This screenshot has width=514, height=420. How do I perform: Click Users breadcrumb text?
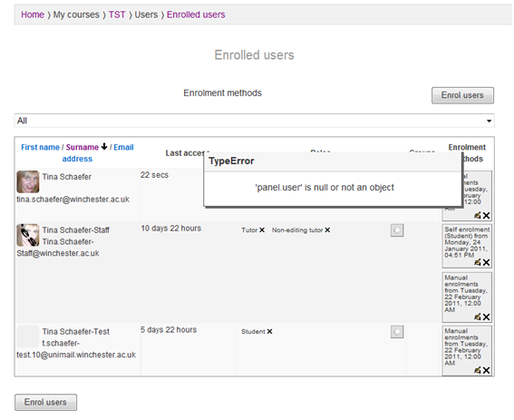pos(146,15)
